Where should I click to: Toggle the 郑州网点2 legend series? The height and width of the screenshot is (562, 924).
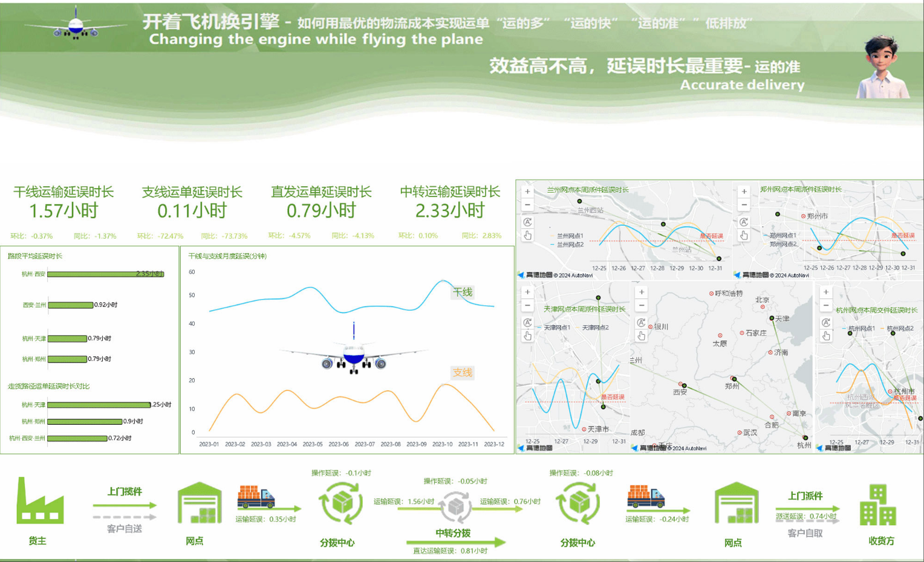click(782, 244)
